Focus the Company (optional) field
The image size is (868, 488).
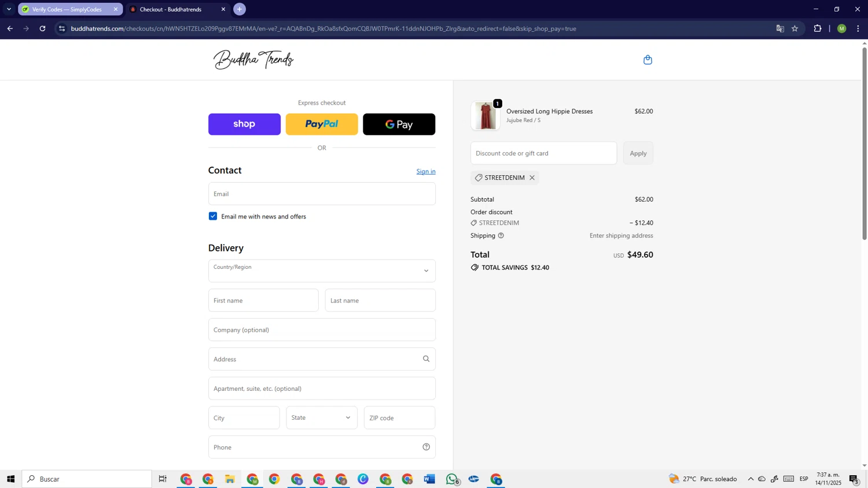pos(322,330)
